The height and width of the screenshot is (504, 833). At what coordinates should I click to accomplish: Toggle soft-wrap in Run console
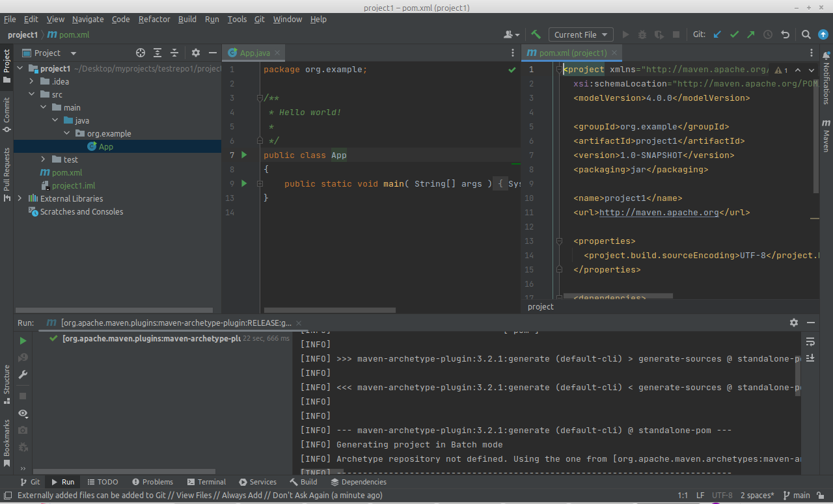tap(810, 341)
